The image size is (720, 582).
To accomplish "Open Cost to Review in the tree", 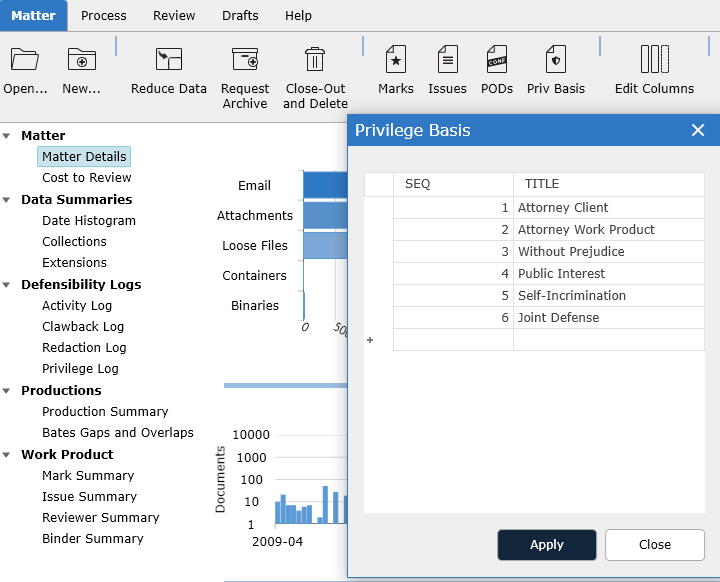I will tap(87, 178).
